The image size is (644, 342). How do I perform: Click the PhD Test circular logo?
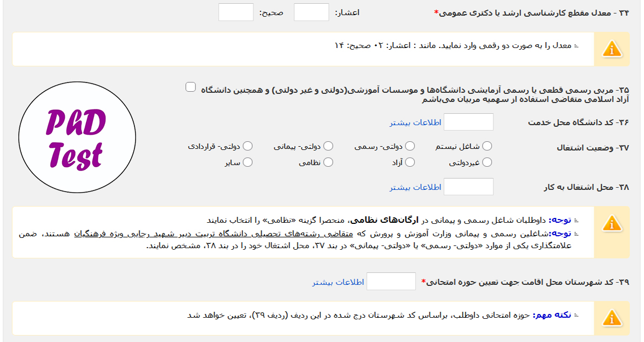[x=77, y=137]
